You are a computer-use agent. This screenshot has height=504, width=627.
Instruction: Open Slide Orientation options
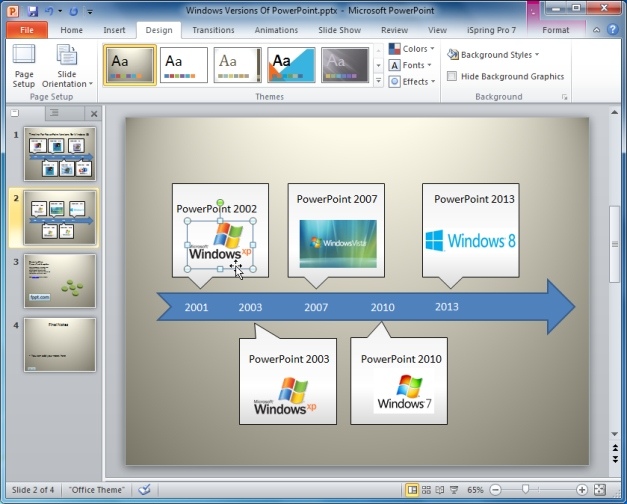click(67, 66)
